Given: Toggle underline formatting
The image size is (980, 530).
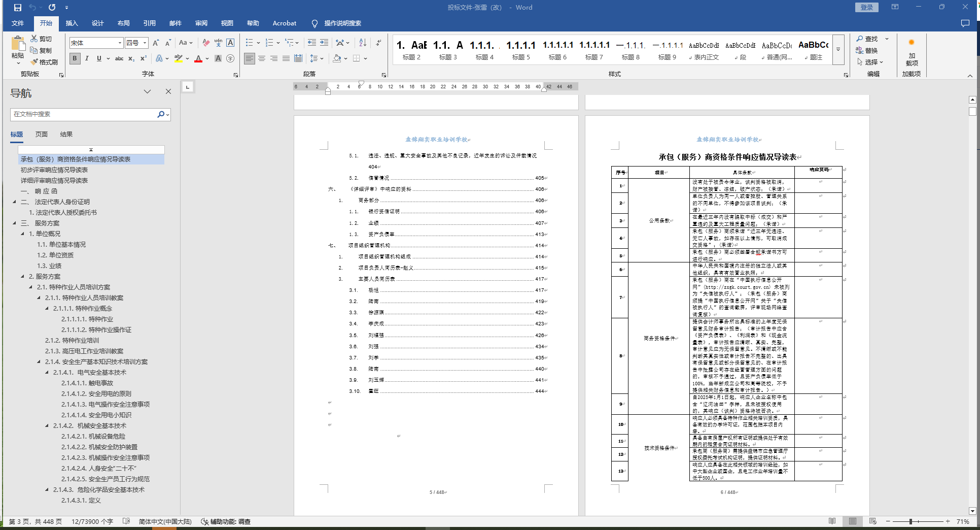Looking at the screenshot, I should click(x=99, y=58).
